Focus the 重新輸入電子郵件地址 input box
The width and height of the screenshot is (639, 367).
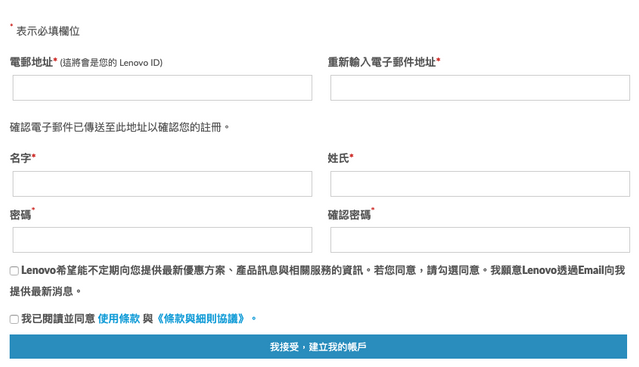pyautogui.click(x=480, y=88)
